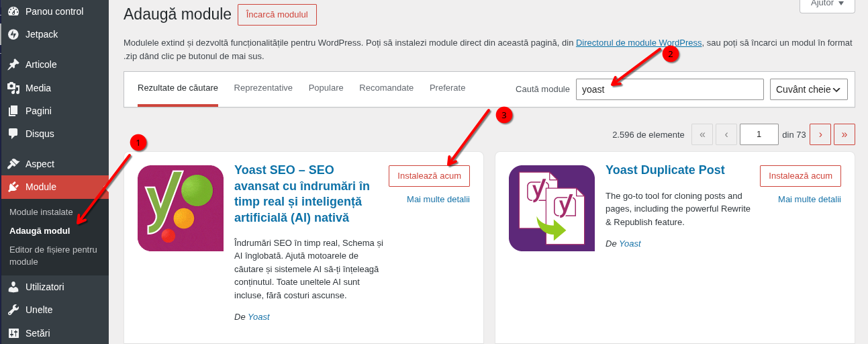Switch to Rezultate de căutare tab
This screenshot has width=868, height=344.
(x=178, y=88)
